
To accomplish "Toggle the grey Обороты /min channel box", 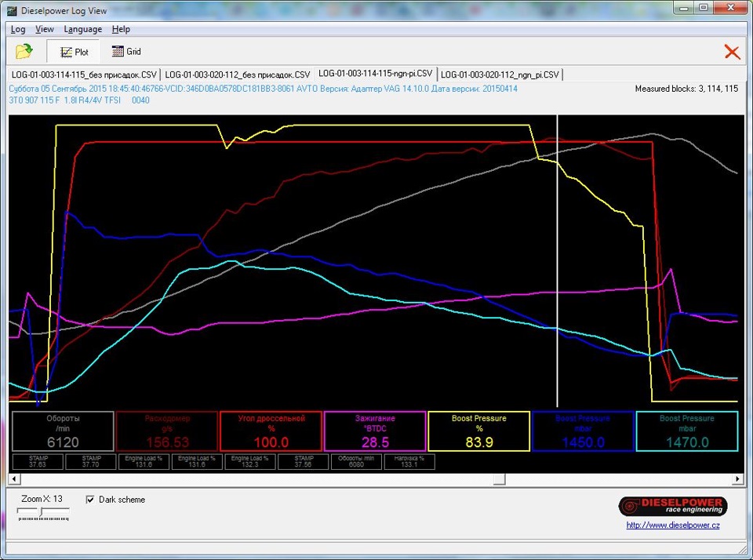I will coord(62,431).
